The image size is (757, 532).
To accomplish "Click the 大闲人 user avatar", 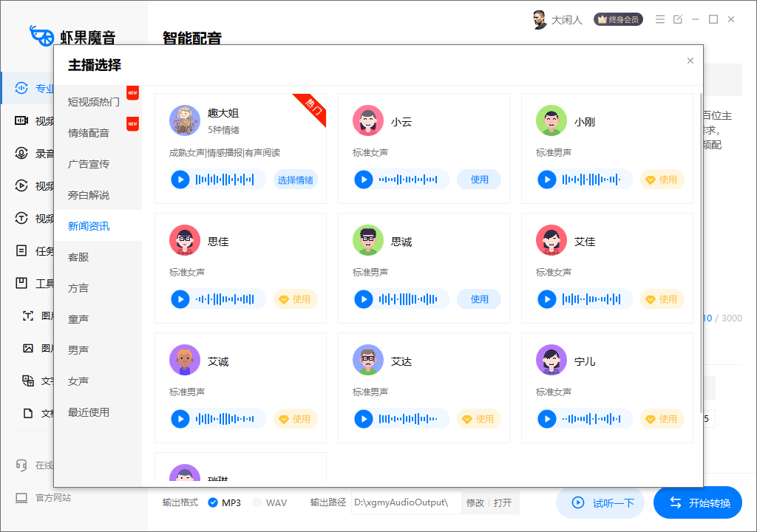I will click(x=539, y=19).
